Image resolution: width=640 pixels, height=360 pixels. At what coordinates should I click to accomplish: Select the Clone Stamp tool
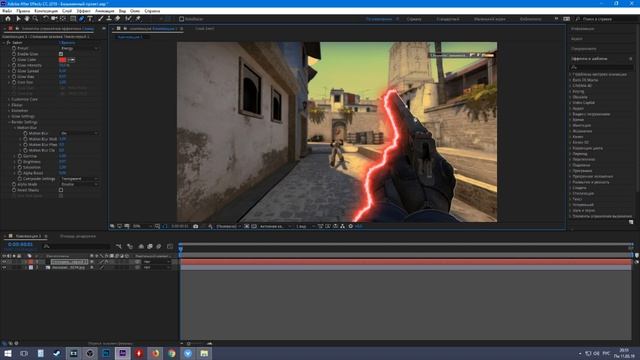109,19
